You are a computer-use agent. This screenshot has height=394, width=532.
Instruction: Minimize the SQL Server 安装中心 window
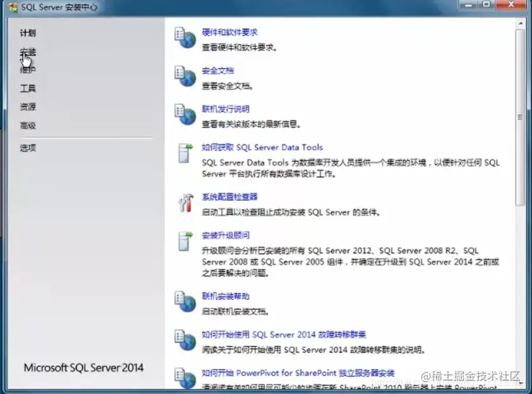(468, 4)
